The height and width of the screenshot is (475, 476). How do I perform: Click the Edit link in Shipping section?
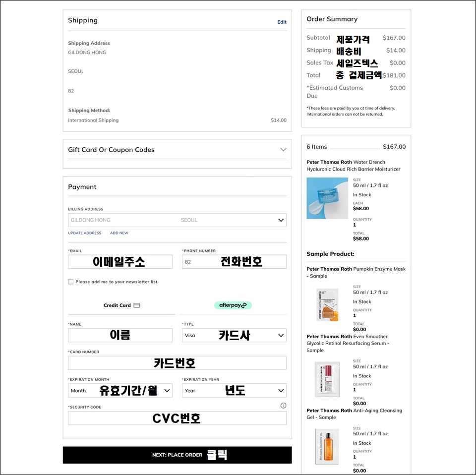[x=282, y=22]
